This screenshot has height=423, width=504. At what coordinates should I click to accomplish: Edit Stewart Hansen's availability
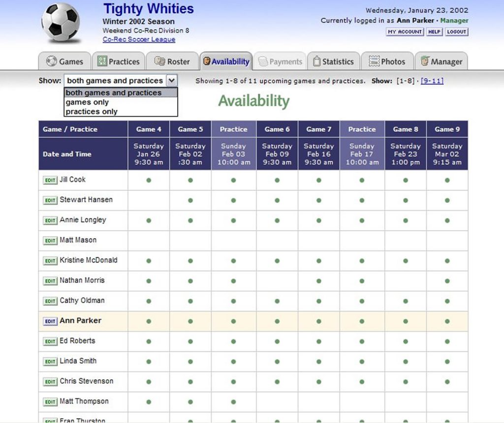[x=50, y=200]
